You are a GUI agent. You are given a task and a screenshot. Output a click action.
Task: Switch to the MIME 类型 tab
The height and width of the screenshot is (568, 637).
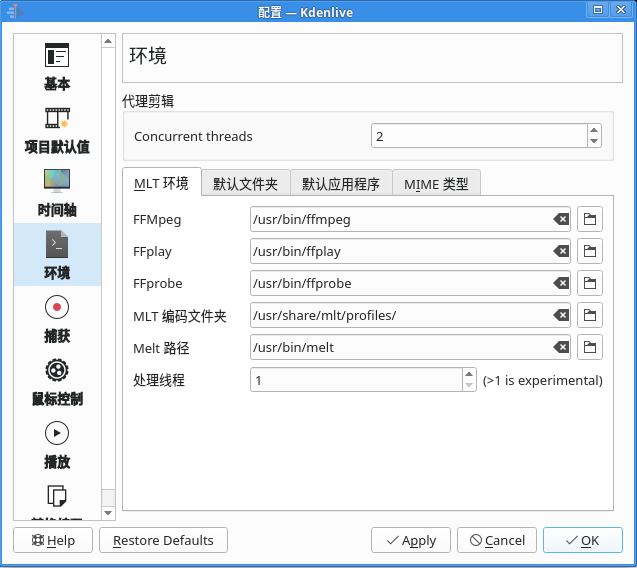[436, 184]
